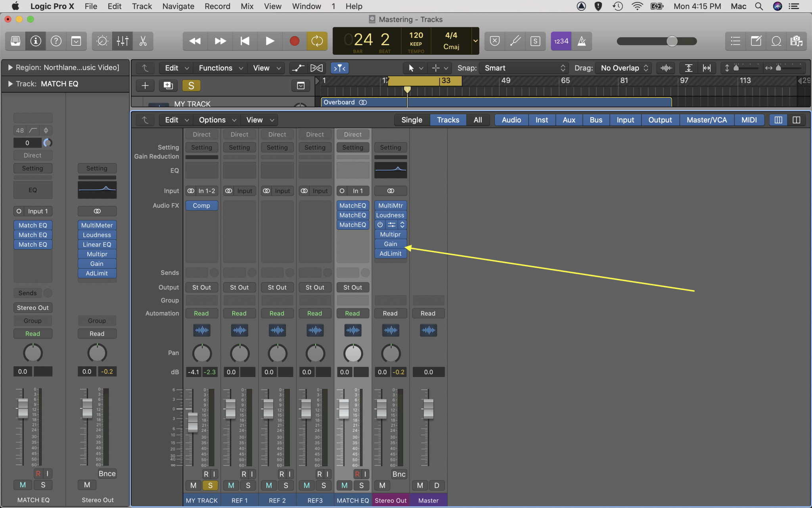
Task: Click the red record button
Action: click(293, 41)
